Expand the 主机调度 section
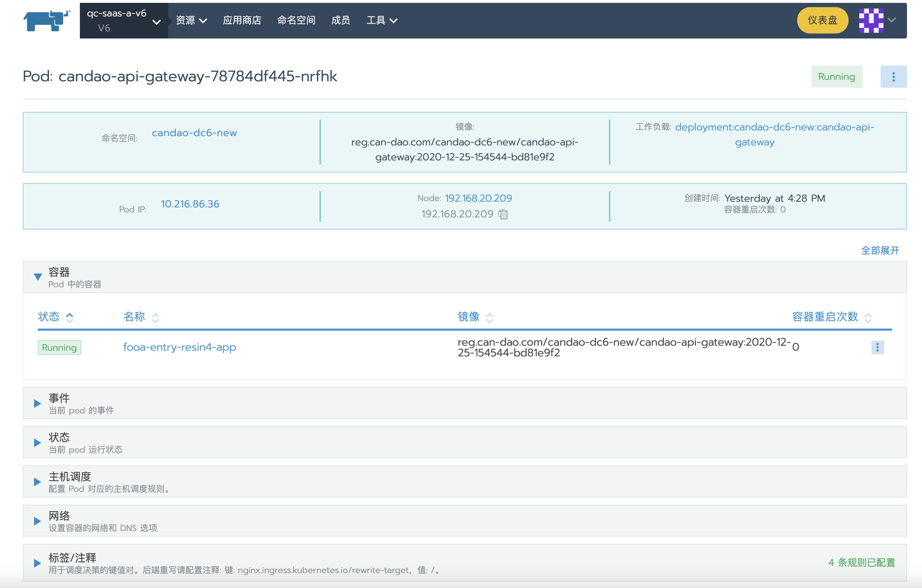Image resolution: width=922 pixels, height=588 pixels. (37, 481)
